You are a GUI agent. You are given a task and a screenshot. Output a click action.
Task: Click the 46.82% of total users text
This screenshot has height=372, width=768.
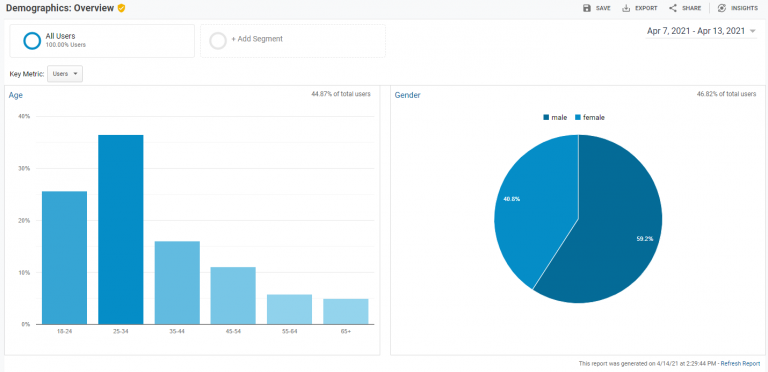pyautogui.click(x=726, y=94)
